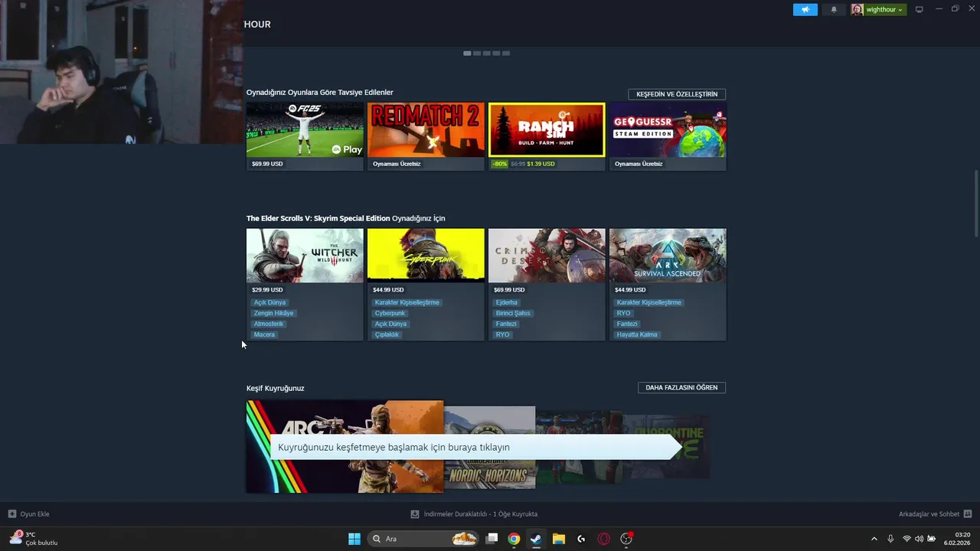Click the HOUR header text
The image size is (980, 551).
257,24
